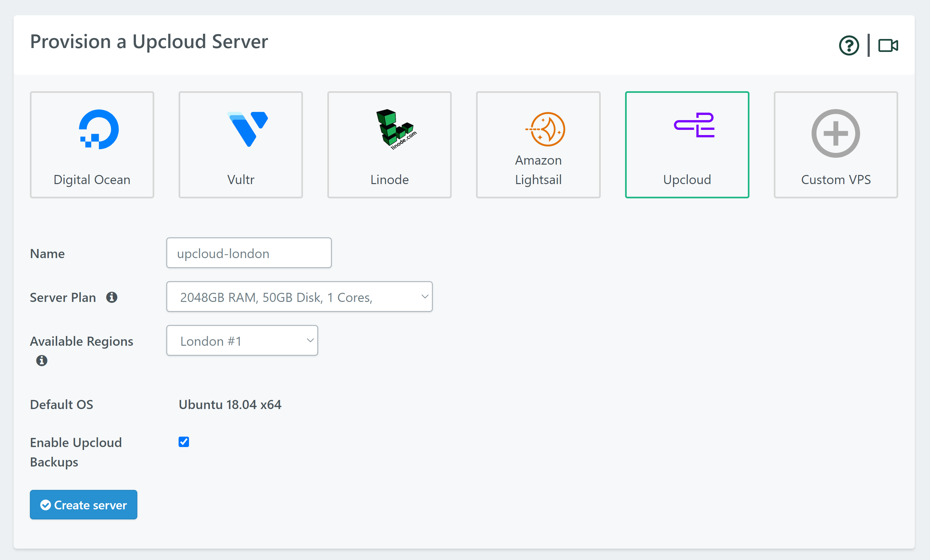Toggle Enable Upcloud Backups checkbox
The image size is (930, 560).
click(184, 442)
